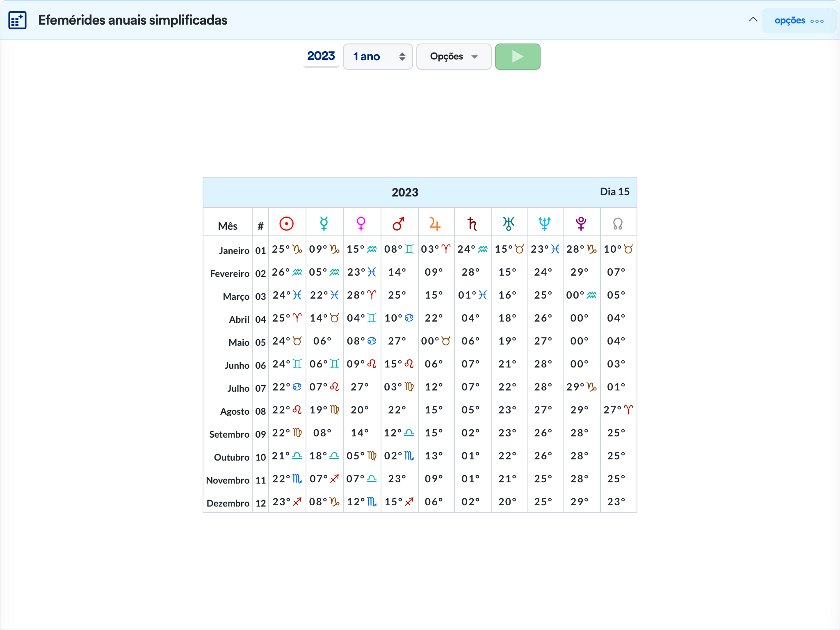Click Agosto Mercury cell 19° Virgo

324,410
